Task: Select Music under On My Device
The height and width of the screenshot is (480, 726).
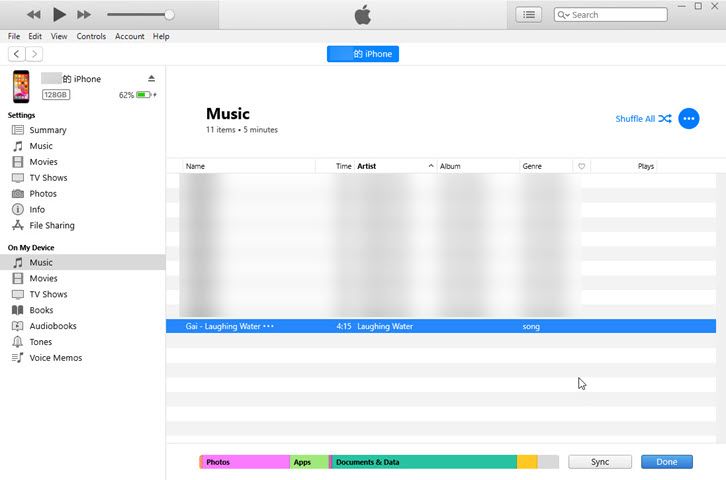Action: point(82,262)
